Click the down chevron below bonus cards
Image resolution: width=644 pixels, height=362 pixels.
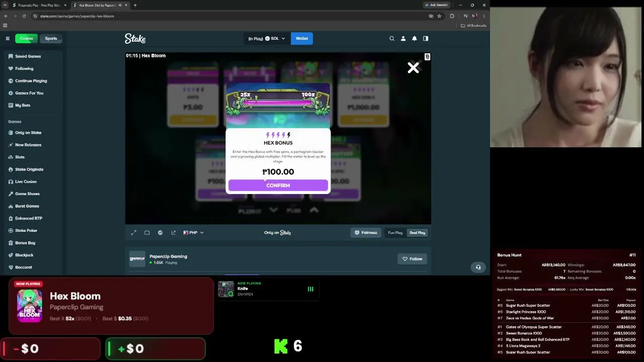point(273,210)
